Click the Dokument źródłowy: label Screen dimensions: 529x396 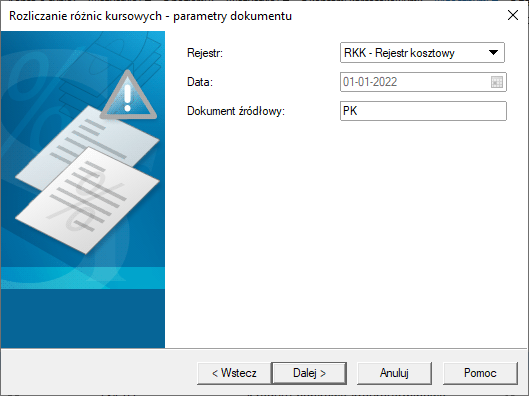click(x=236, y=111)
